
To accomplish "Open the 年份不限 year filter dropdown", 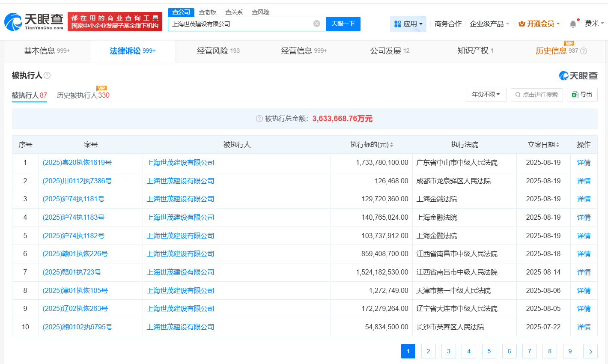I will pos(486,95).
